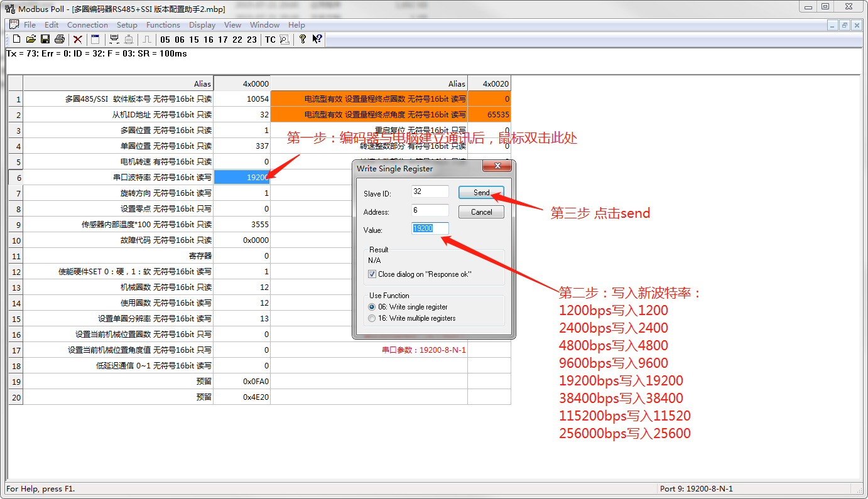Click the Address input field
This screenshot has width=868, height=499.
[x=430, y=210]
